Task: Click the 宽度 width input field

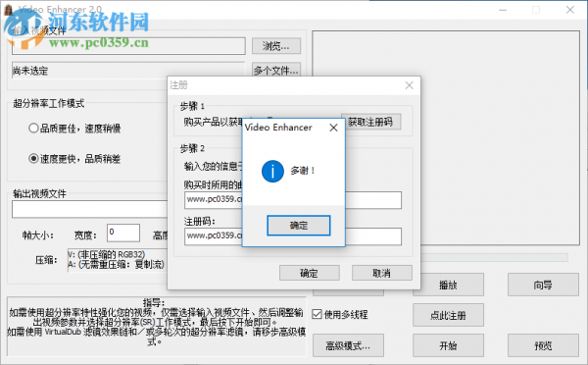Action: click(123, 233)
